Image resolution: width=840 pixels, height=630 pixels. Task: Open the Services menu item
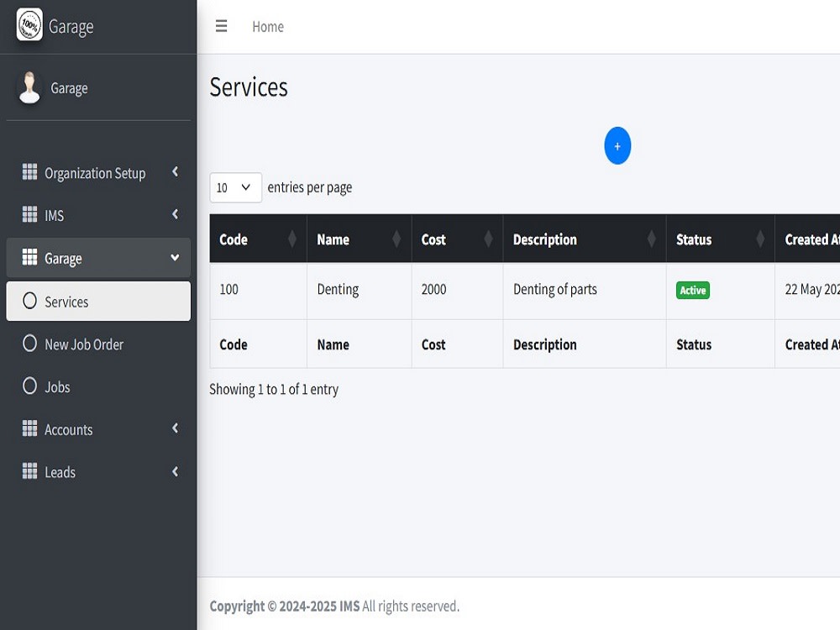click(98, 301)
